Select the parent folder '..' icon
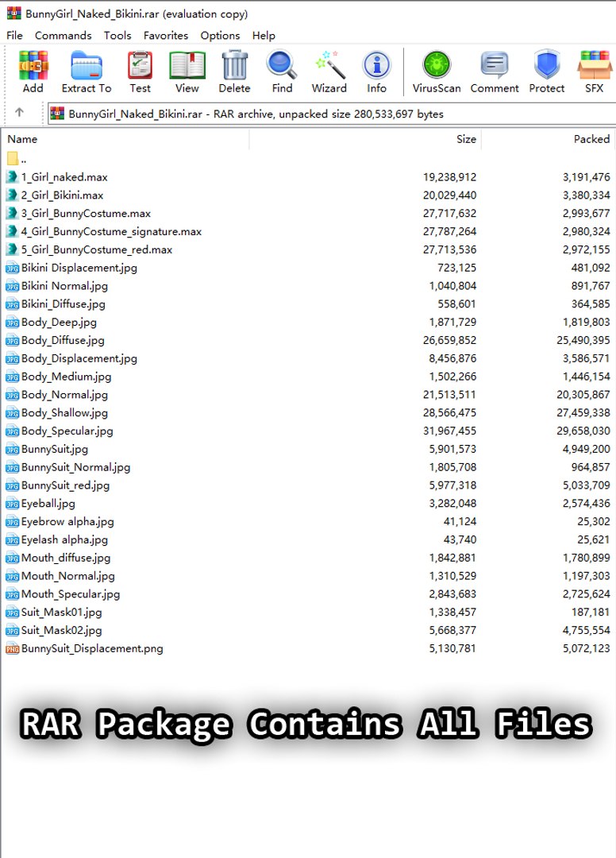 13,159
